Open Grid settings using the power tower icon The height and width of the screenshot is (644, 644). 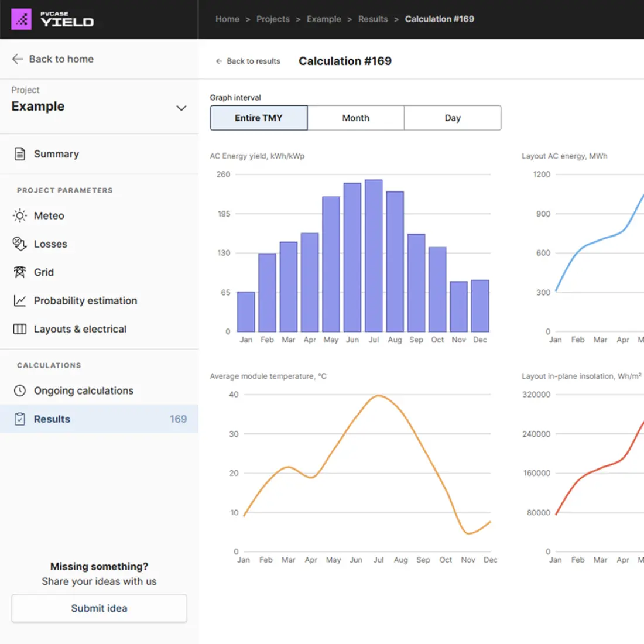pos(19,272)
